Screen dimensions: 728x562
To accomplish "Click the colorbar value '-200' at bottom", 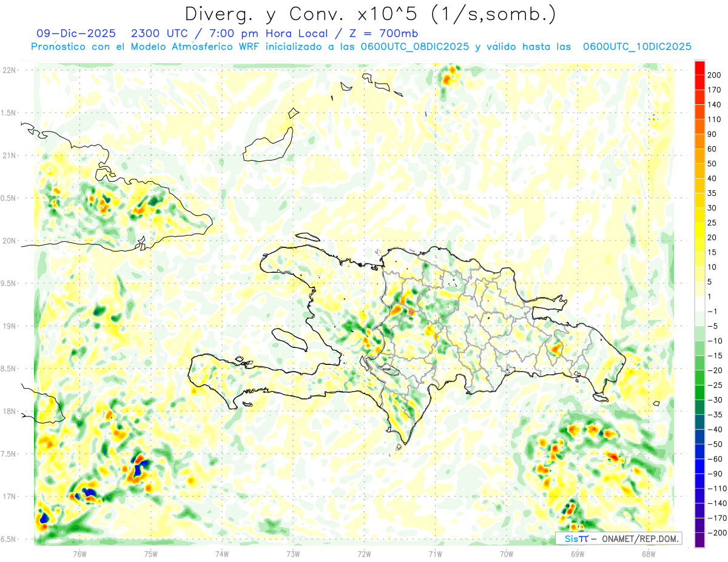I will [x=717, y=532].
